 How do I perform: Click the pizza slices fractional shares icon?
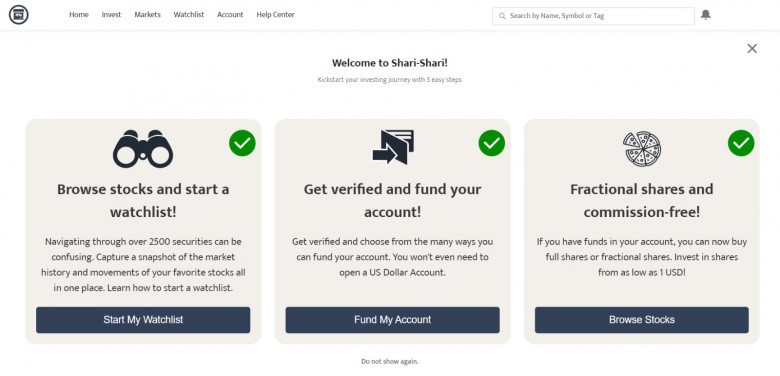pyautogui.click(x=642, y=149)
